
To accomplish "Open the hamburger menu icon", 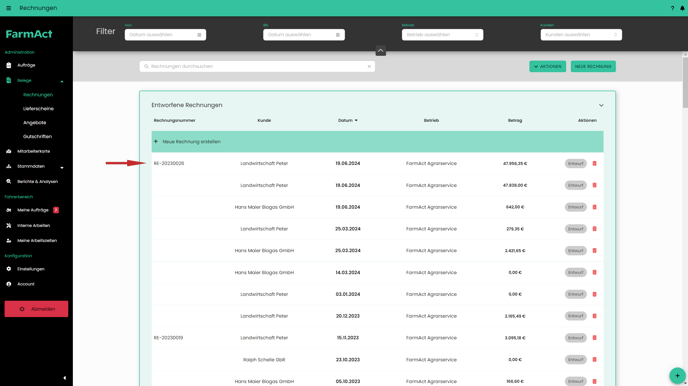I will coord(8,8).
